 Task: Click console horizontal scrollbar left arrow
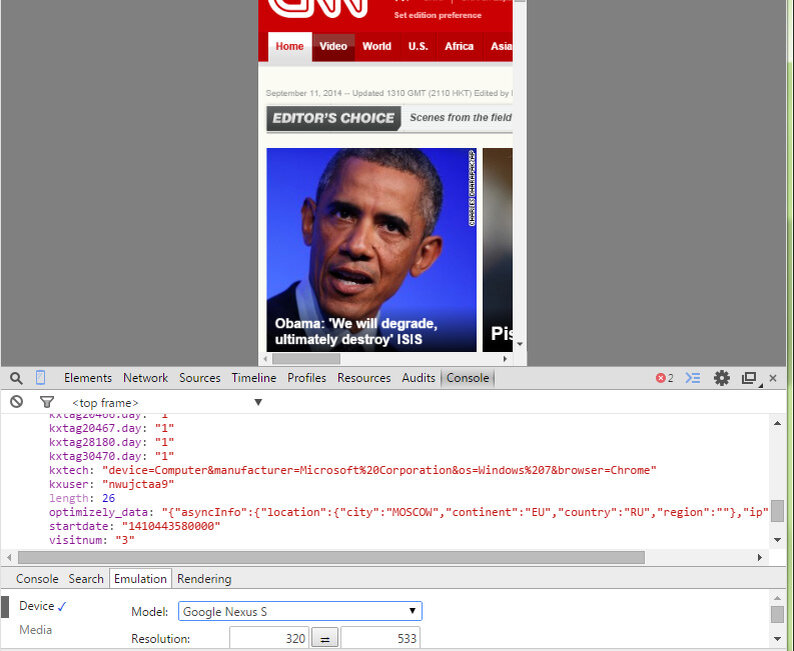pyautogui.click(x=9, y=557)
